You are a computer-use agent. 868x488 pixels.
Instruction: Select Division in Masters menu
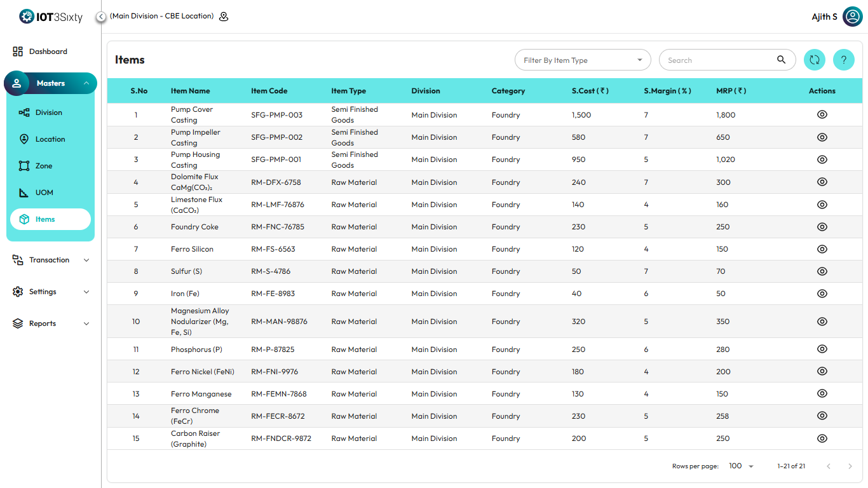(48, 112)
